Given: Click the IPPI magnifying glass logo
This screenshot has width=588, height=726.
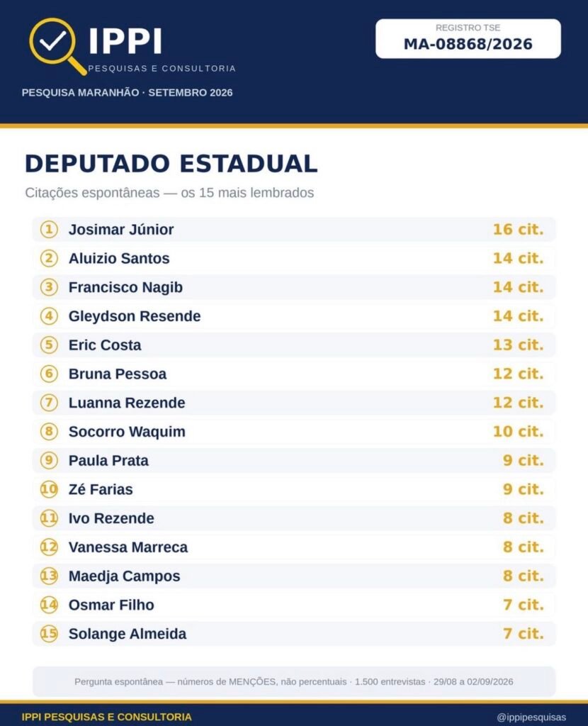Looking at the screenshot, I should click(57, 45).
